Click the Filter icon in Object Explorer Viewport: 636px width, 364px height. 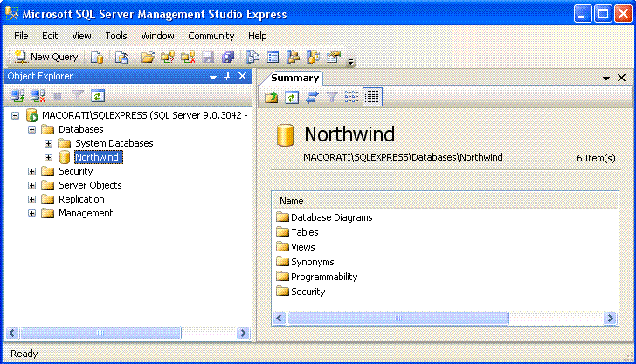click(78, 96)
